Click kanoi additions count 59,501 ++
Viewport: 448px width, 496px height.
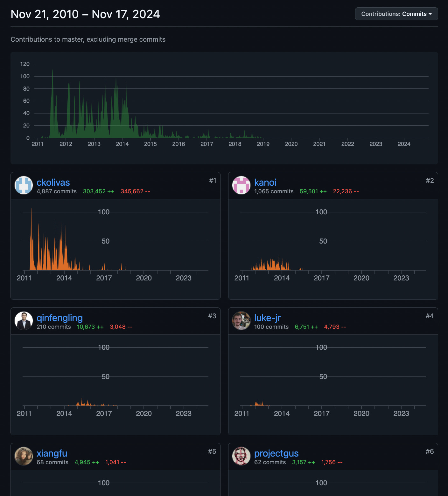pyautogui.click(x=313, y=191)
